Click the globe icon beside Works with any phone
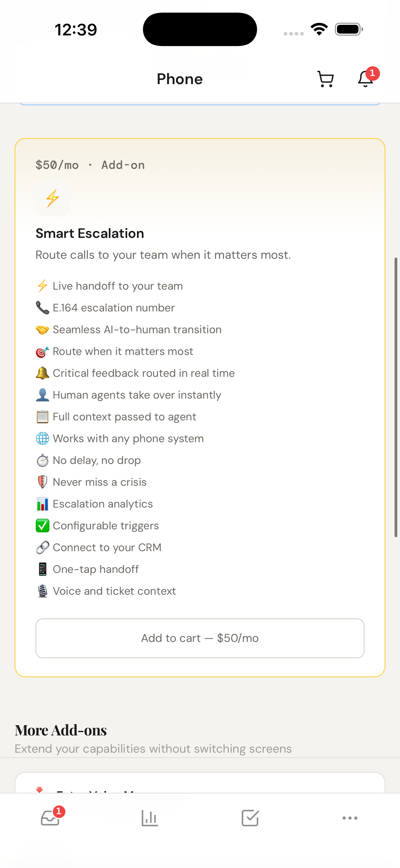This screenshot has height=868, width=400. click(42, 438)
